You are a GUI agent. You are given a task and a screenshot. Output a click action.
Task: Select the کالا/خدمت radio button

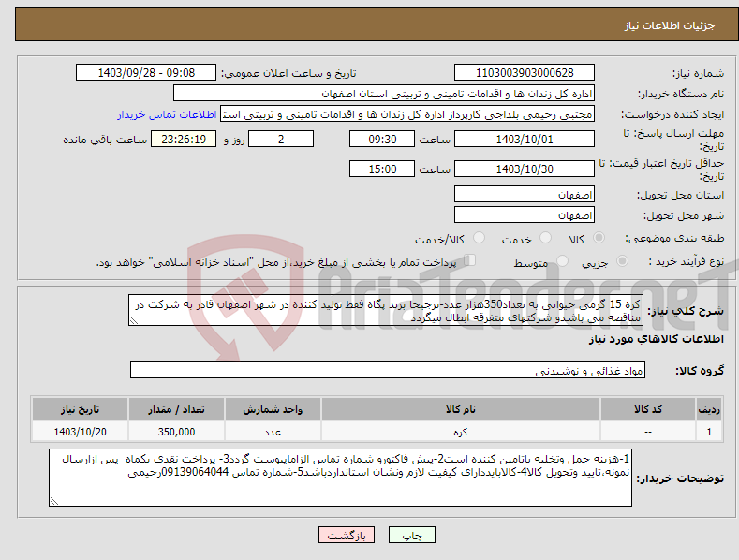click(x=479, y=238)
